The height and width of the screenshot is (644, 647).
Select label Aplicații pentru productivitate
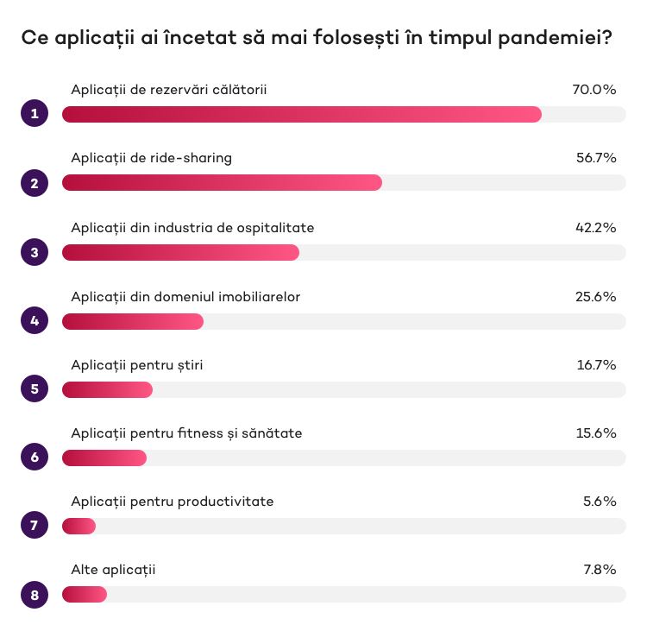pyautogui.click(x=173, y=502)
